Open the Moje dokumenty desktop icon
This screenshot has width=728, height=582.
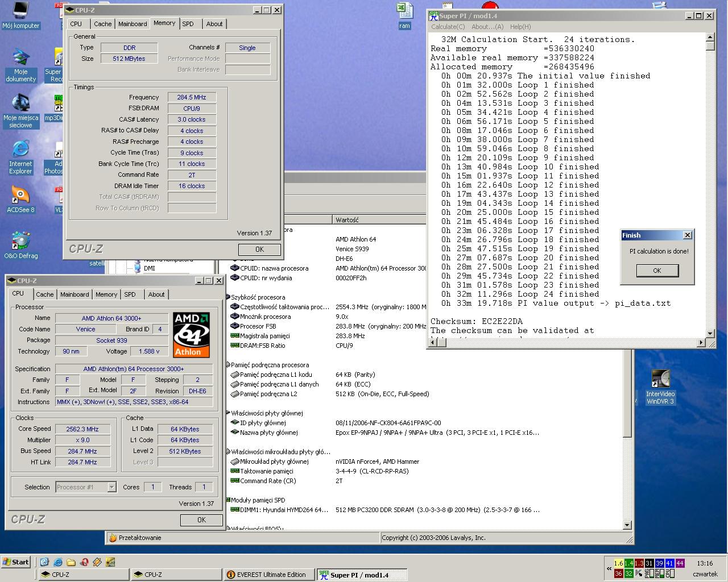pyautogui.click(x=20, y=65)
